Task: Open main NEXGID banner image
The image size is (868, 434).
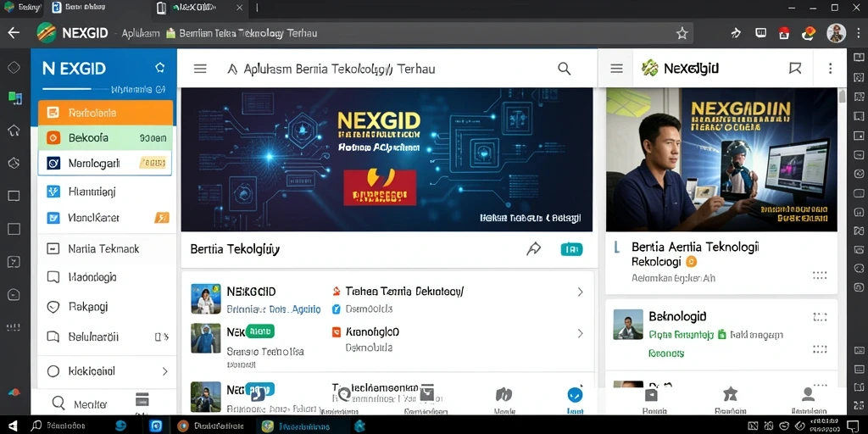Action: point(387,159)
